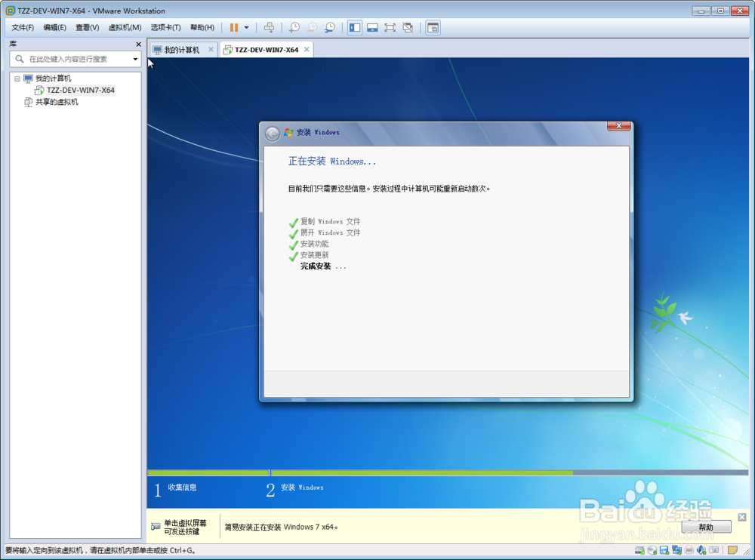Open the 虚拟机(M) menu
755x560 pixels.
[x=125, y=27]
